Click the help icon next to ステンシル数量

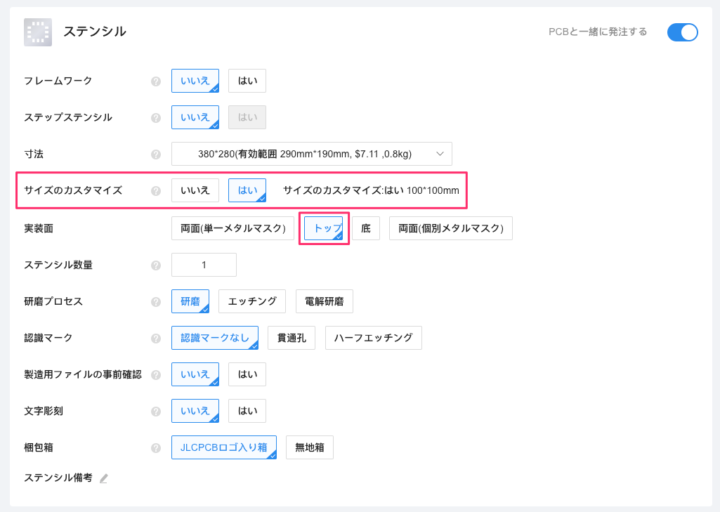tap(156, 265)
